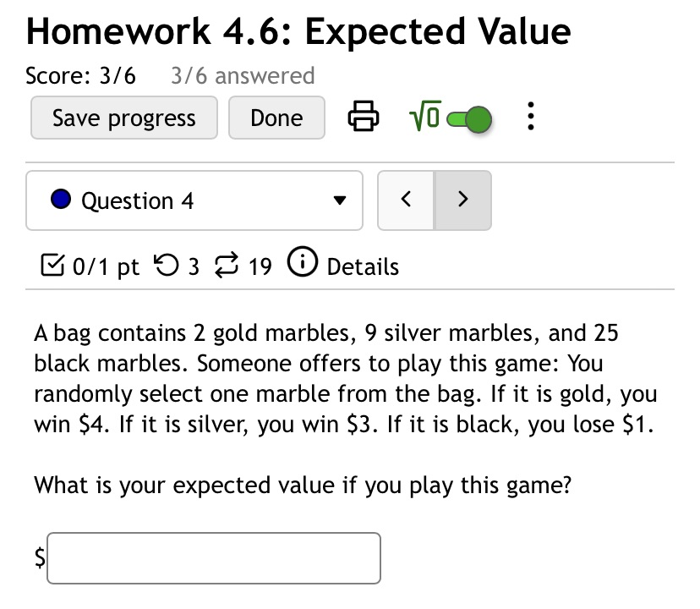Image resolution: width=700 pixels, height=609 pixels.
Task: Click the Score: 3/6 label
Action: 80,76
